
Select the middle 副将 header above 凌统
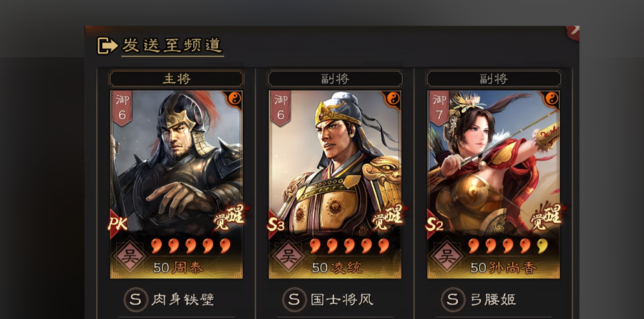(335, 78)
